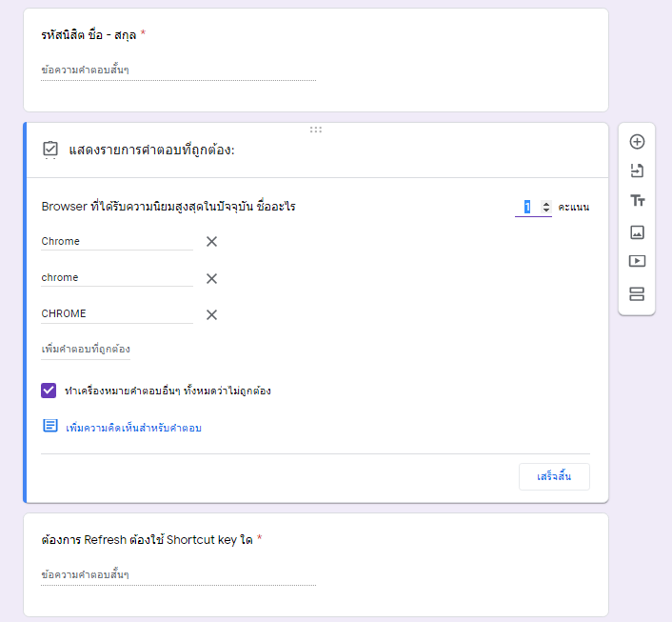This screenshot has width=672, height=622.
Task: Click the Import questions icon
Action: pos(637,171)
